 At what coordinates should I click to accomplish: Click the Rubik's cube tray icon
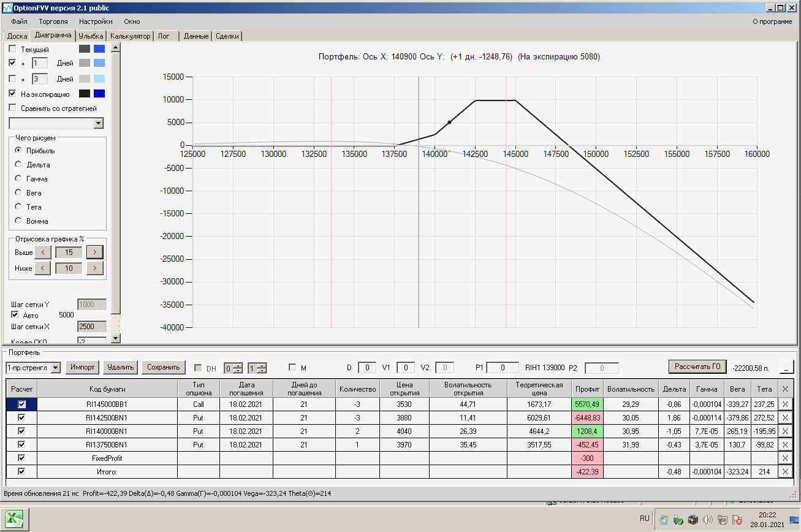[693, 520]
